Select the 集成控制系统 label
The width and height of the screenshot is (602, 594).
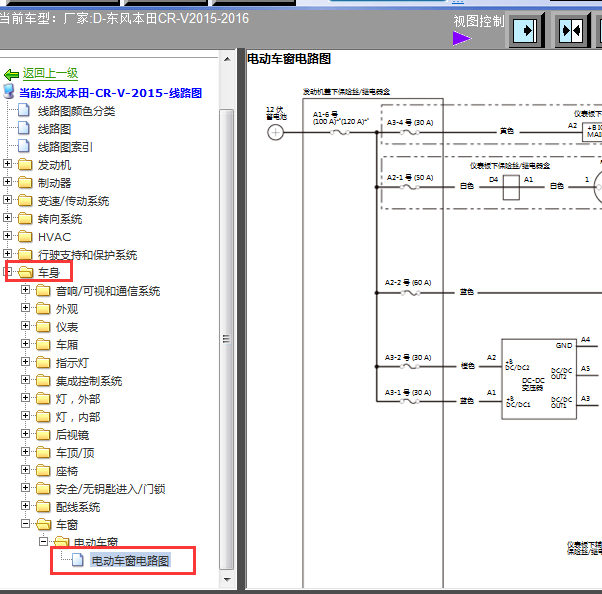pyautogui.click(x=89, y=381)
